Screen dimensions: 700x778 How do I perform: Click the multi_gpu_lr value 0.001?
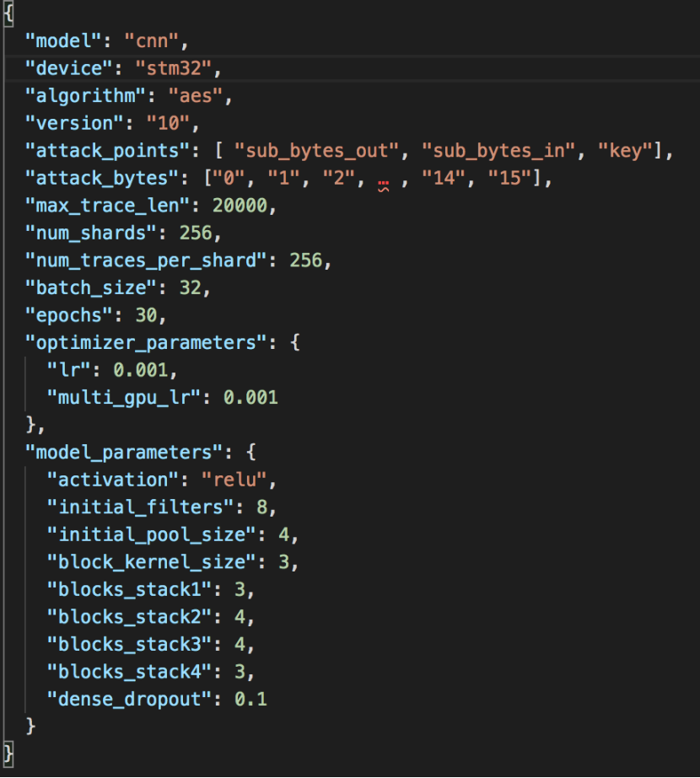[x=250, y=398]
